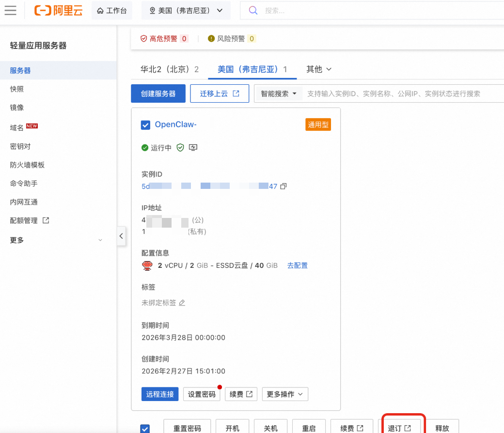Open the hamburger navigation menu

[10, 10]
